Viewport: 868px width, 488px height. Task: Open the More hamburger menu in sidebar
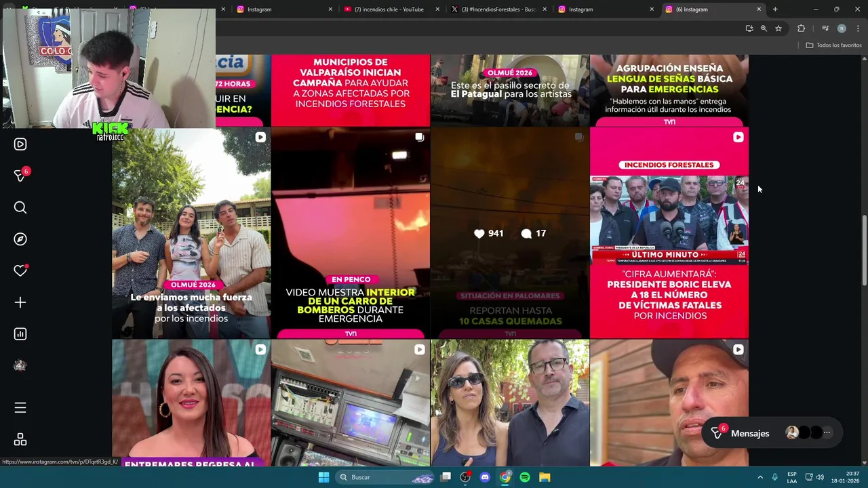[20, 407]
